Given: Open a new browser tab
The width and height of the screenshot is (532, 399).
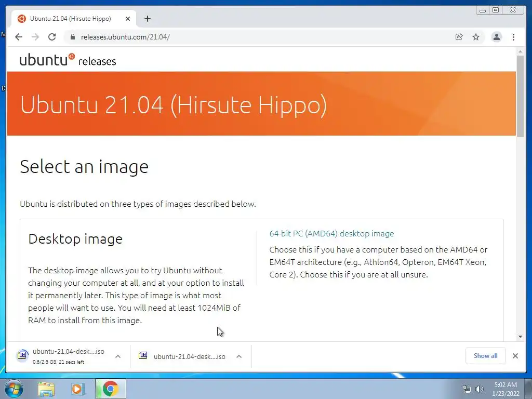Looking at the screenshot, I should [147, 19].
